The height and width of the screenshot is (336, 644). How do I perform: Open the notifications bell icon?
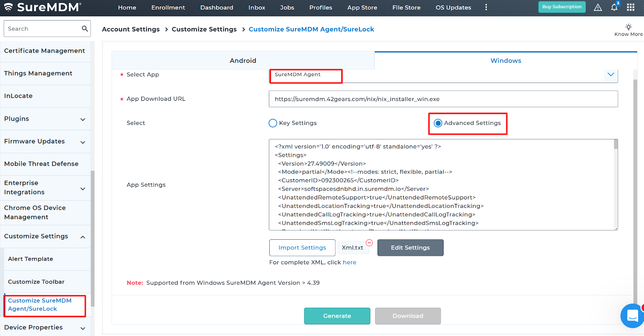point(614,7)
